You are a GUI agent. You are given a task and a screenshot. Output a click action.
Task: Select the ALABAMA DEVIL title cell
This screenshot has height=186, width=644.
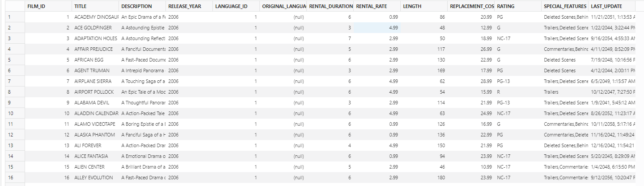(95, 103)
